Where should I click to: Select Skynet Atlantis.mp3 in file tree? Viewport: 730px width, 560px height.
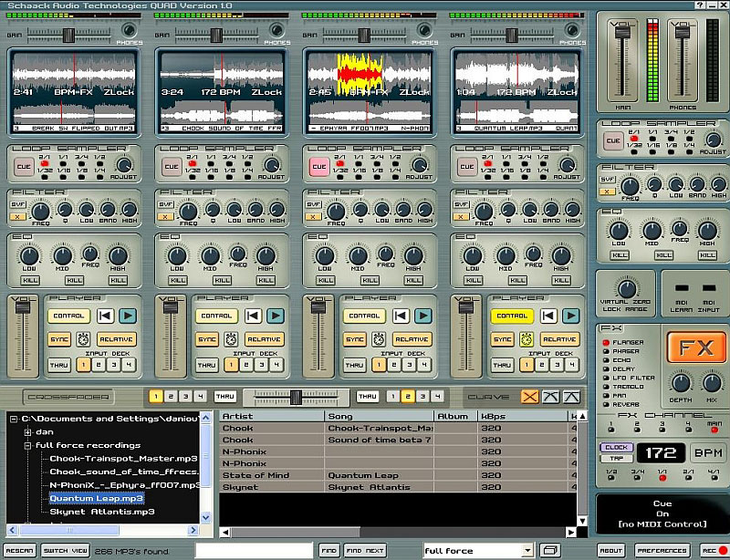[101, 512]
